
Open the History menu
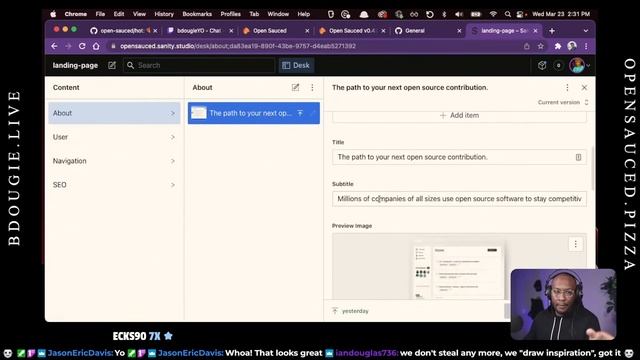click(164, 14)
